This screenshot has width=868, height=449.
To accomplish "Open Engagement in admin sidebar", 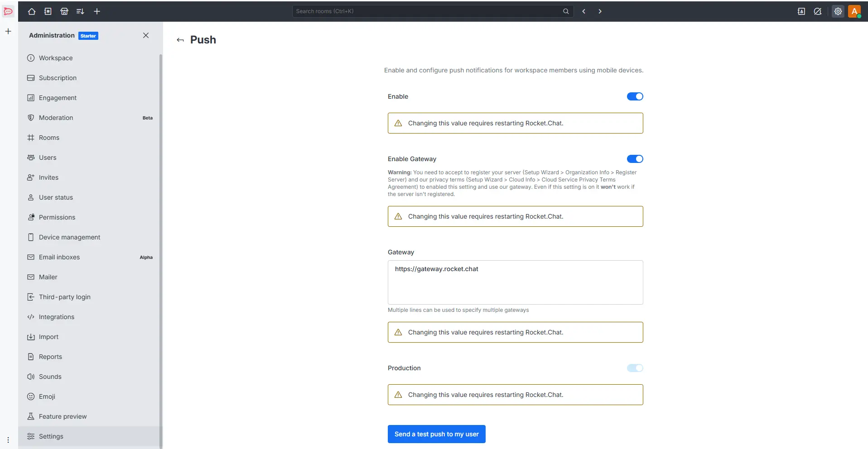I will point(90,98).
